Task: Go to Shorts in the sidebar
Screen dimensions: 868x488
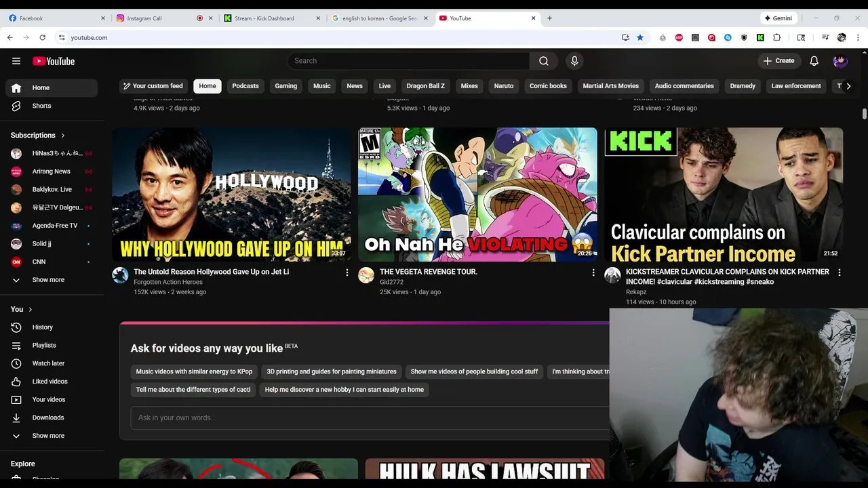Action: click(52, 106)
